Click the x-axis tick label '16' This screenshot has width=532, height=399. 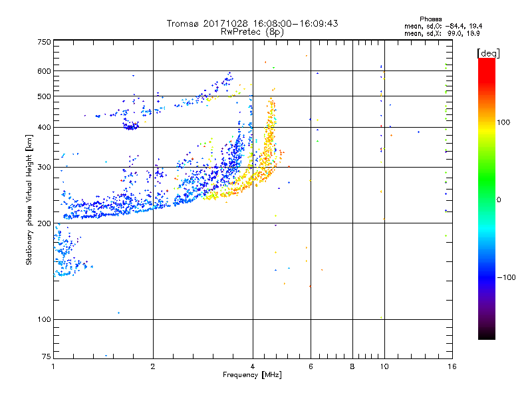(452, 366)
